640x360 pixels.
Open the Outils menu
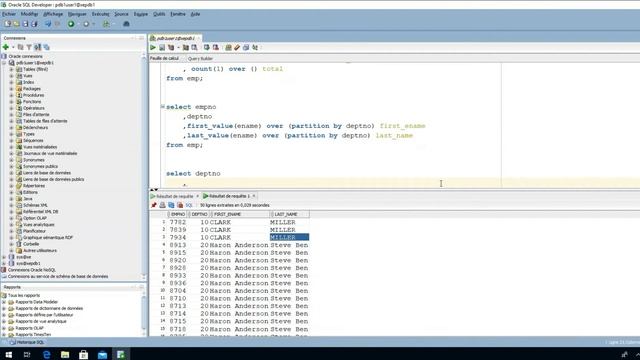pos(159,14)
